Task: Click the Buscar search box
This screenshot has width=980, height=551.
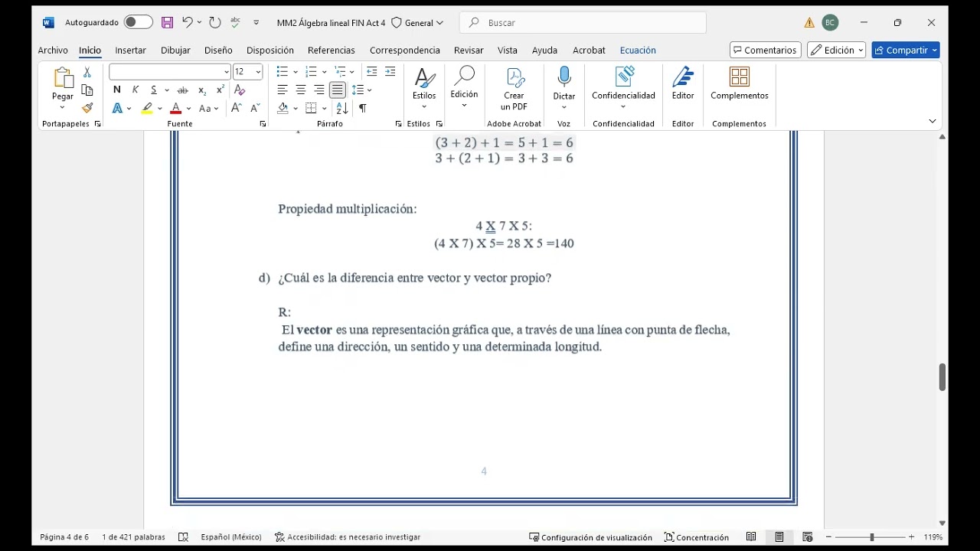Action: pos(583,23)
